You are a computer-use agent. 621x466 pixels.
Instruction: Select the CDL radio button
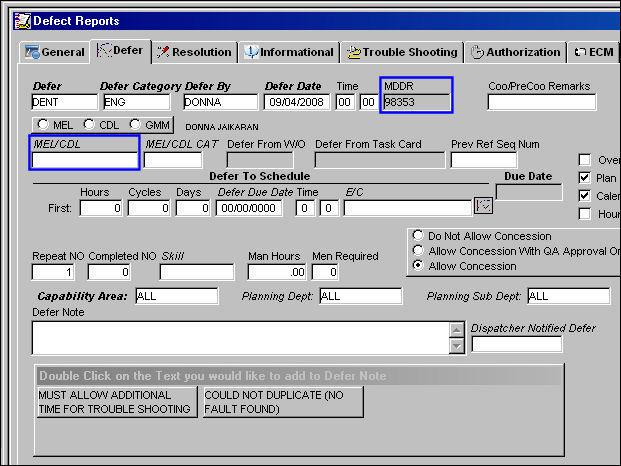(89, 124)
